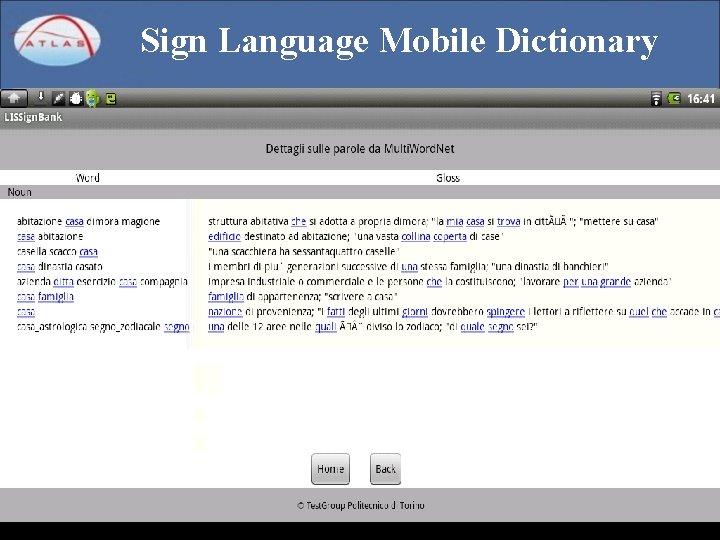Tap the green Android robot notification icon
Viewport: 720px width, 540px height.
(x=93, y=98)
